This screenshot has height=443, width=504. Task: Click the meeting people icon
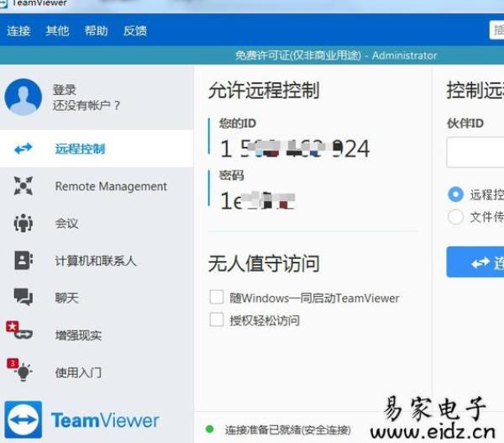pos(24,223)
